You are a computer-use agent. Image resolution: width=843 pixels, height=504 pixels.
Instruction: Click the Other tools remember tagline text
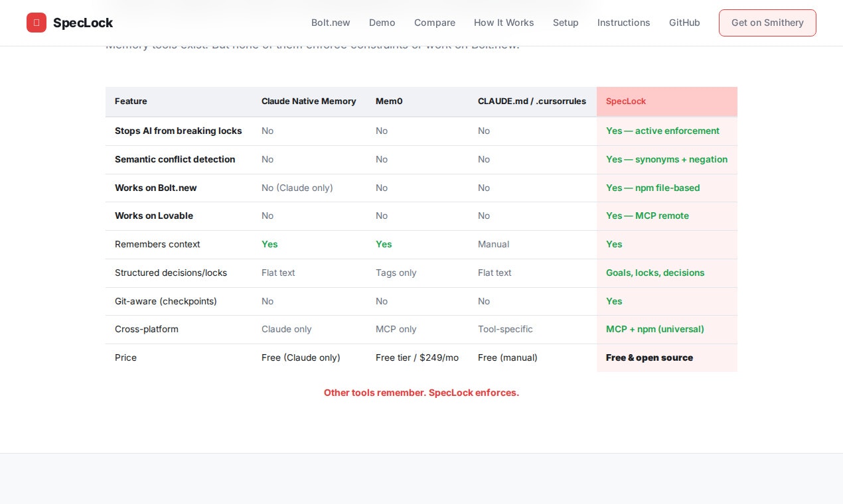(421, 393)
